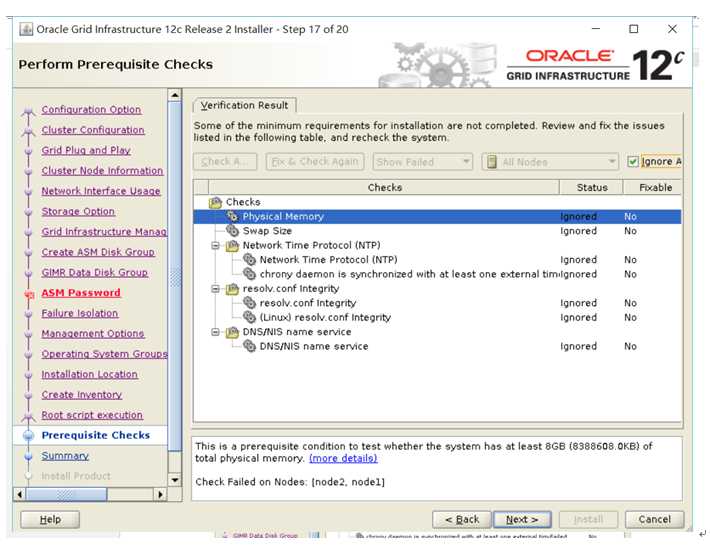This screenshot has height=551, width=711.
Task: Collapse the DNS/NIS name service group
Action: coord(215,332)
